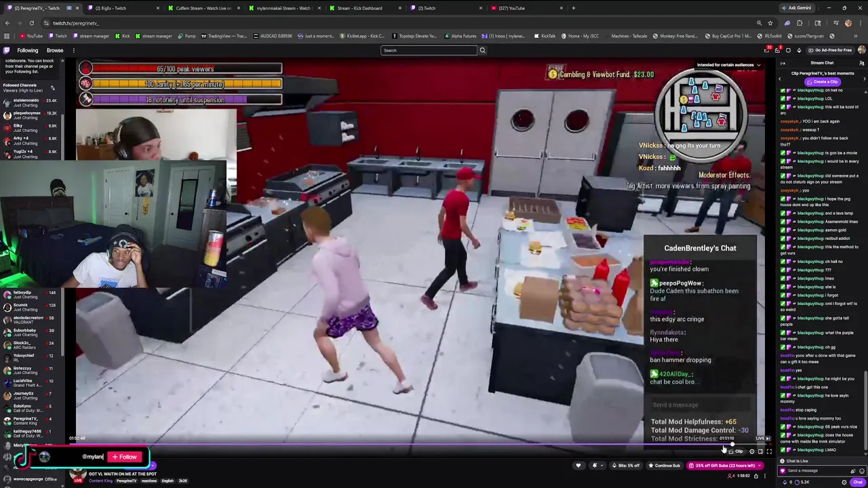Toggle fullscreen on the video player
The image size is (868, 488).
pyautogui.click(x=769, y=451)
